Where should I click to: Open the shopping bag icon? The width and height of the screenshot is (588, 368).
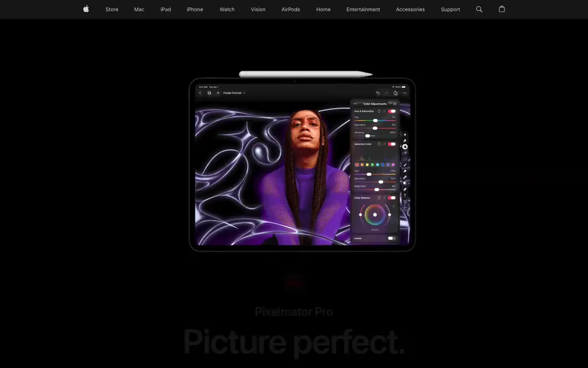(x=502, y=9)
